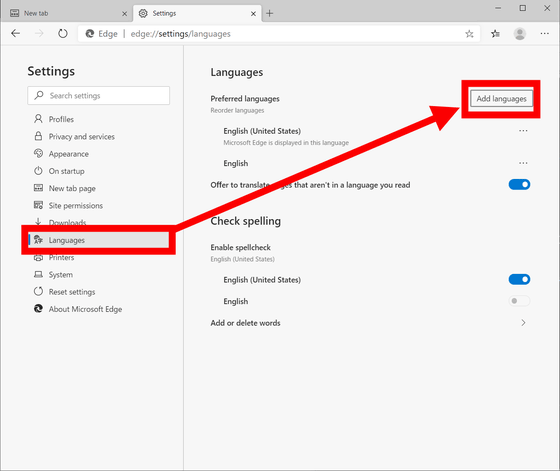560x471 pixels.
Task: Open a new tab with plus button
Action: pyautogui.click(x=270, y=14)
